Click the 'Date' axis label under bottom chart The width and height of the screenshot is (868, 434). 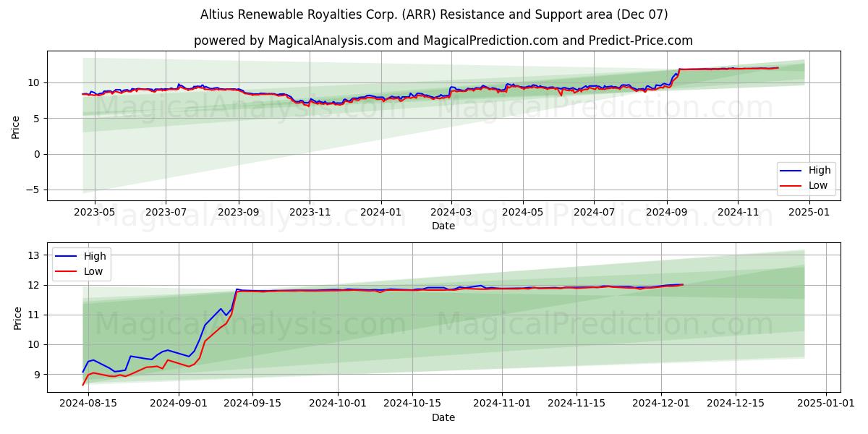[x=443, y=417]
